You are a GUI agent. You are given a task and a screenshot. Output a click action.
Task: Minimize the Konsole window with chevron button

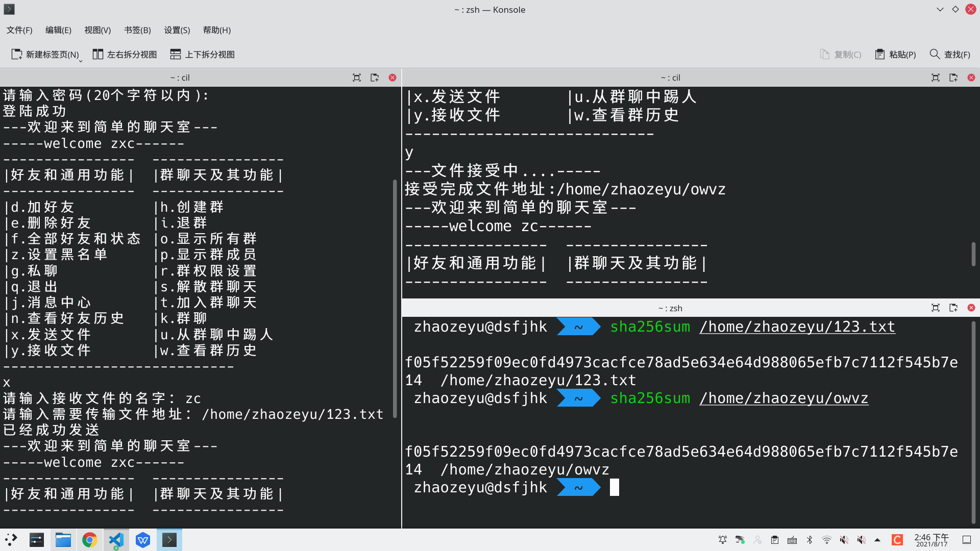tap(940, 9)
